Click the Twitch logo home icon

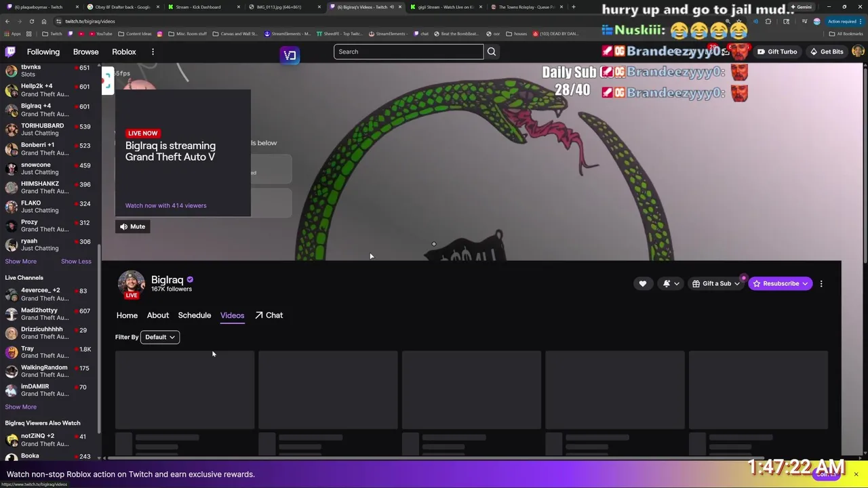(10, 52)
